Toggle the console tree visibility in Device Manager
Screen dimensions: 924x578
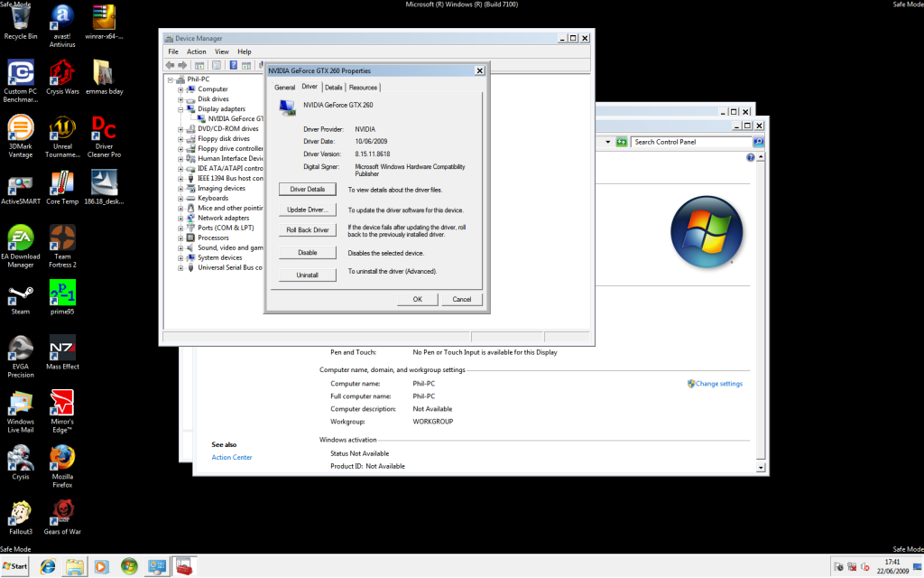point(199,65)
